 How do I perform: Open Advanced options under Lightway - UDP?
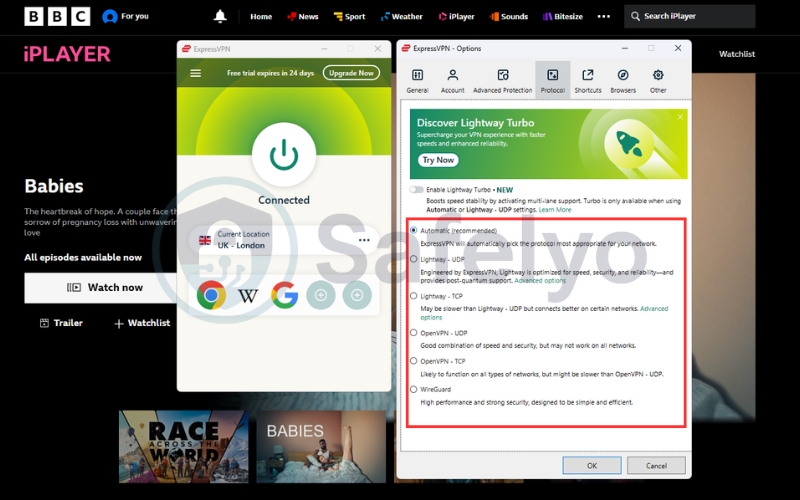click(540, 281)
